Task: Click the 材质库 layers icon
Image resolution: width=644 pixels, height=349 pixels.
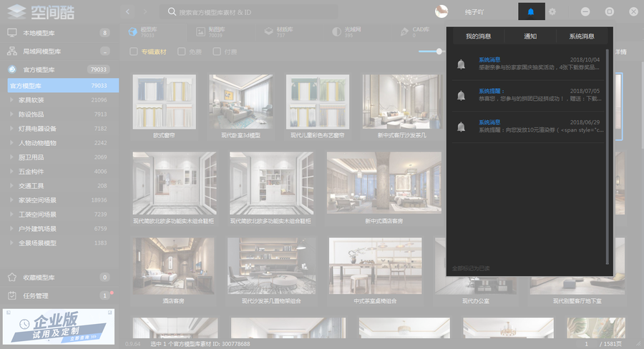Action: coord(268,32)
